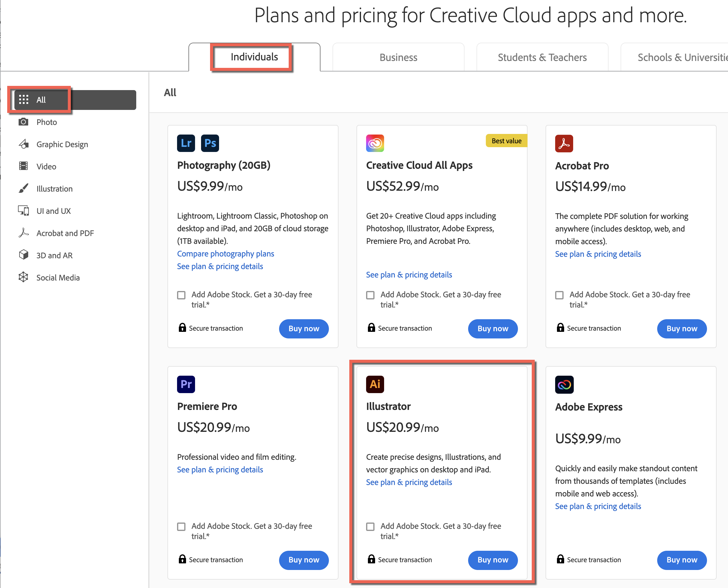The width and height of the screenshot is (728, 588).
Task: Check Adobe Stock free trial under Illustrator
Action: point(371,527)
